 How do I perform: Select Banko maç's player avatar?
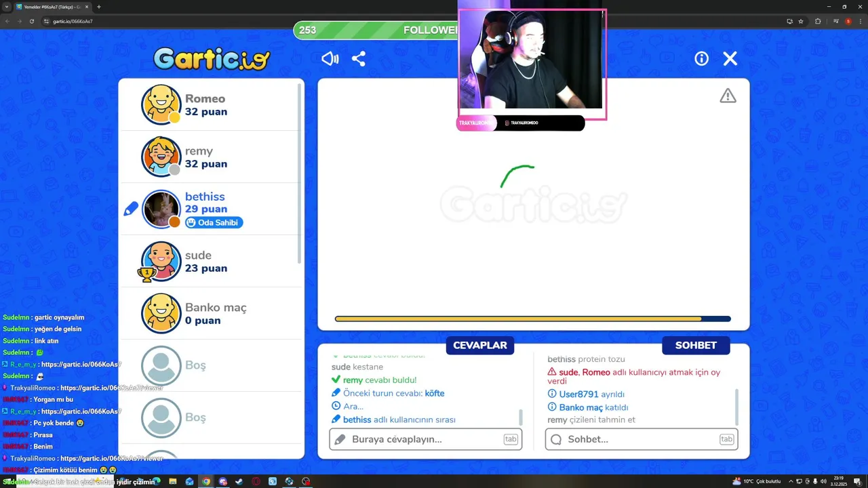tap(161, 313)
